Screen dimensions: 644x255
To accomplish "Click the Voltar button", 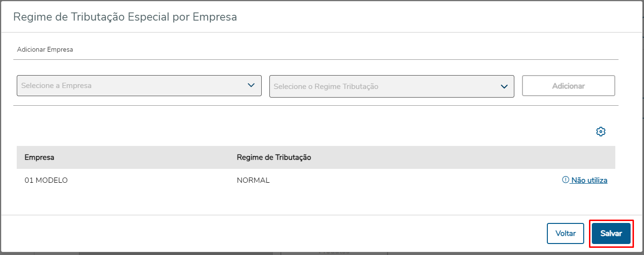I will (566, 233).
